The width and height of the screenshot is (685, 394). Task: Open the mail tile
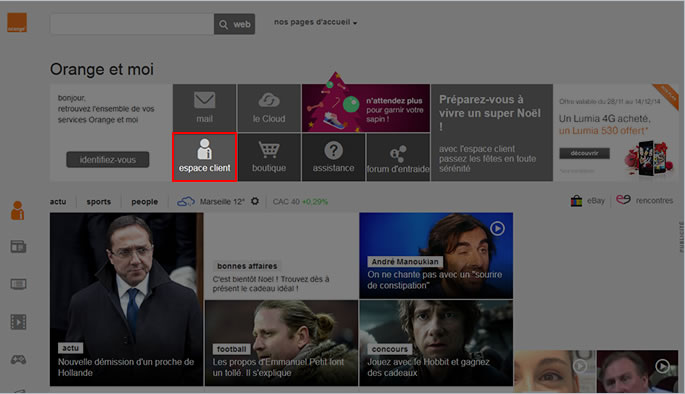point(204,108)
